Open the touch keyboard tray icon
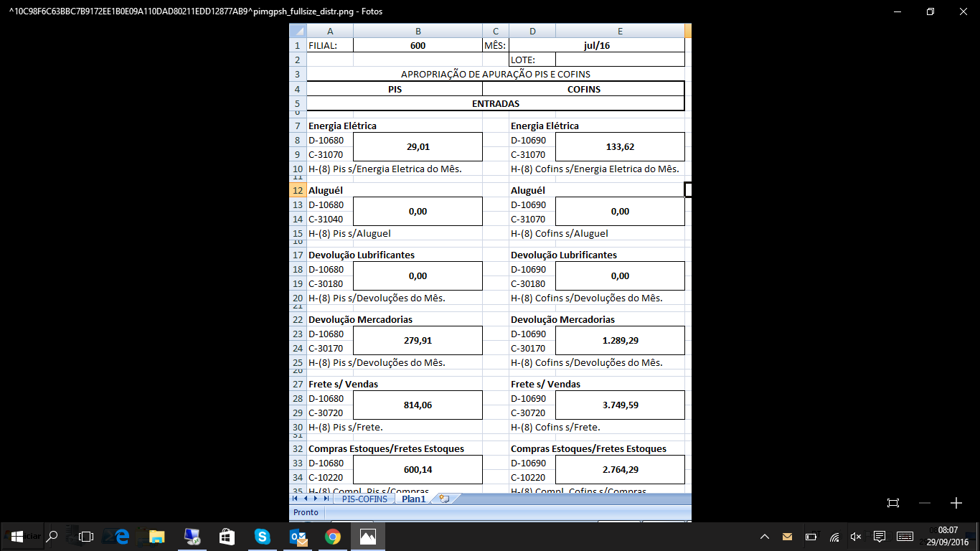 click(x=905, y=537)
